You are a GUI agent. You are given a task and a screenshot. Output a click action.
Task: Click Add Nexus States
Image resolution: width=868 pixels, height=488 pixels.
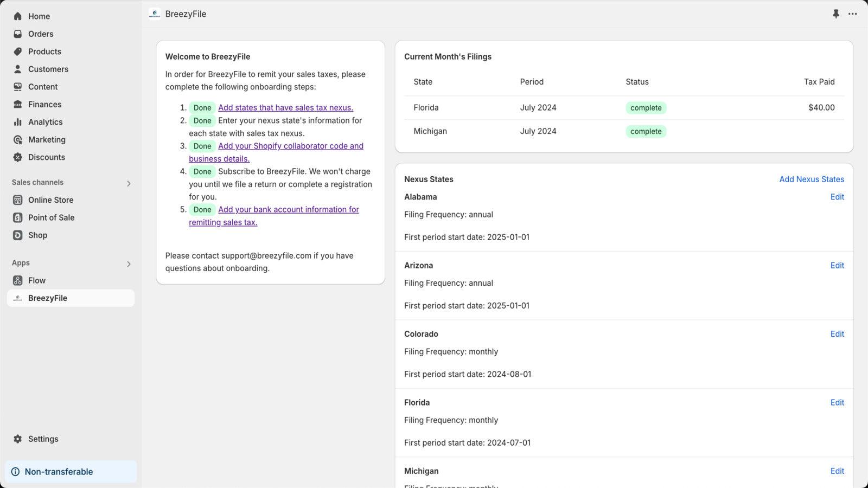pyautogui.click(x=812, y=179)
